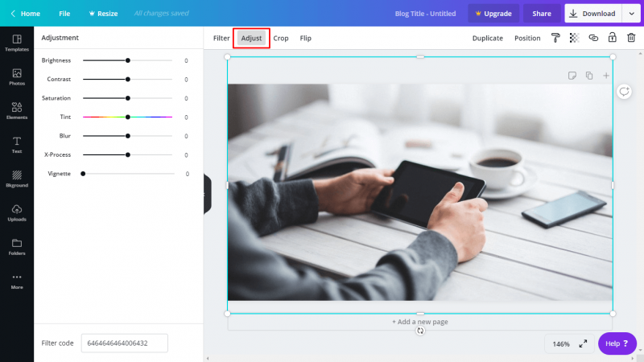Open the Uploads sidebar panel
This screenshot has height=362, width=644.
[16, 212]
